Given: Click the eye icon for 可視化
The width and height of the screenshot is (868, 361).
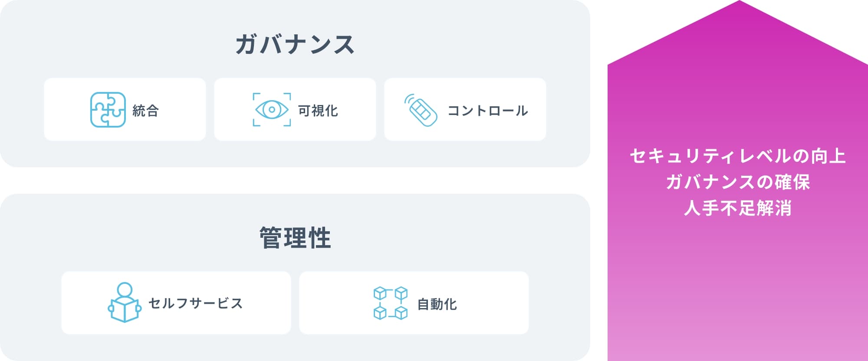Looking at the screenshot, I should pos(272,110).
